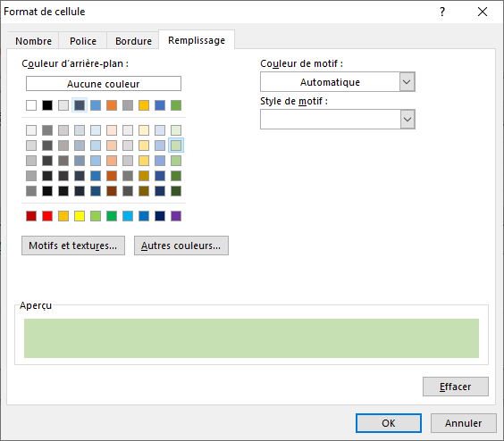Image resolution: width=504 pixels, height=441 pixels.
Task: Confirm with the OK button
Action: click(x=389, y=423)
